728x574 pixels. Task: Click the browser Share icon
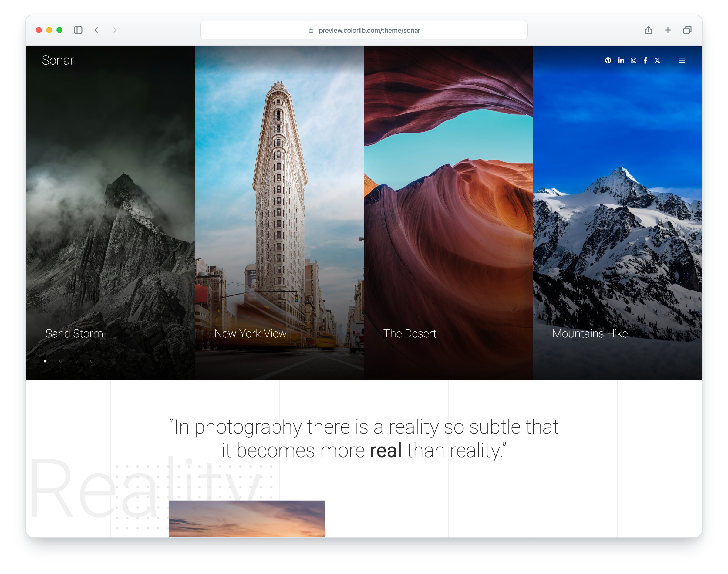[649, 30]
